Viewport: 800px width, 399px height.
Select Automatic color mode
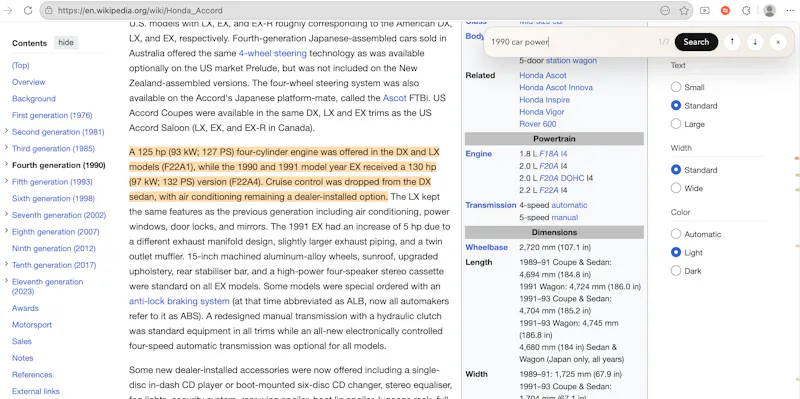[676, 234]
